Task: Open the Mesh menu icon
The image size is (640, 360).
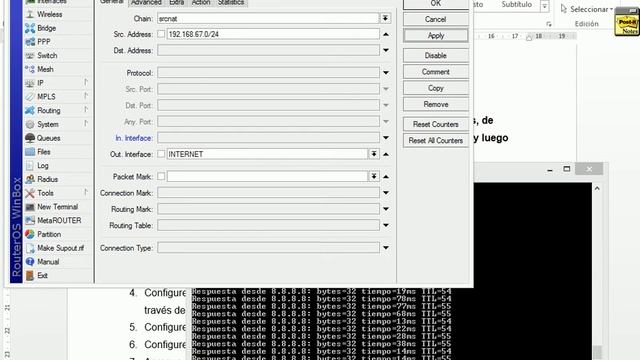Action: [x=30, y=69]
